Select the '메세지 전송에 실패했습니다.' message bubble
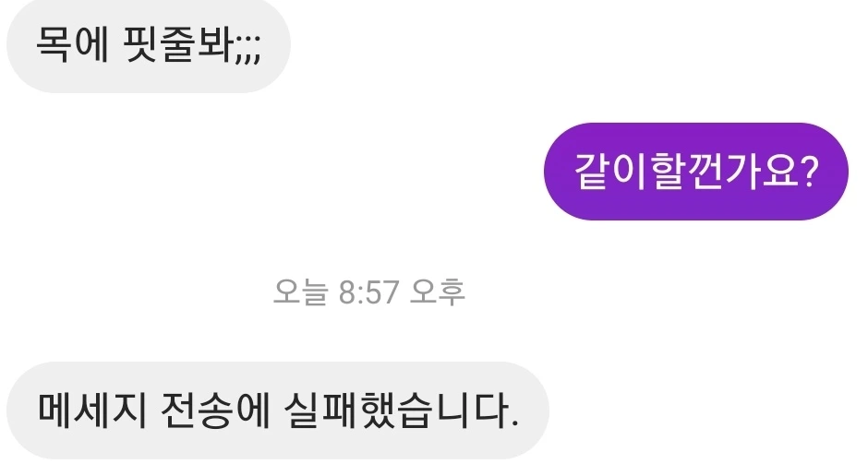The height and width of the screenshot is (464, 868). point(277,410)
